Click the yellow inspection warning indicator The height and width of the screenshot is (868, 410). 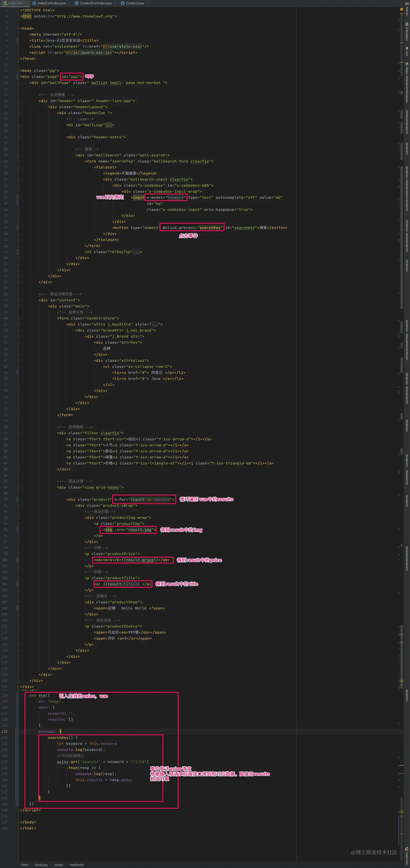tap(401, 9)
